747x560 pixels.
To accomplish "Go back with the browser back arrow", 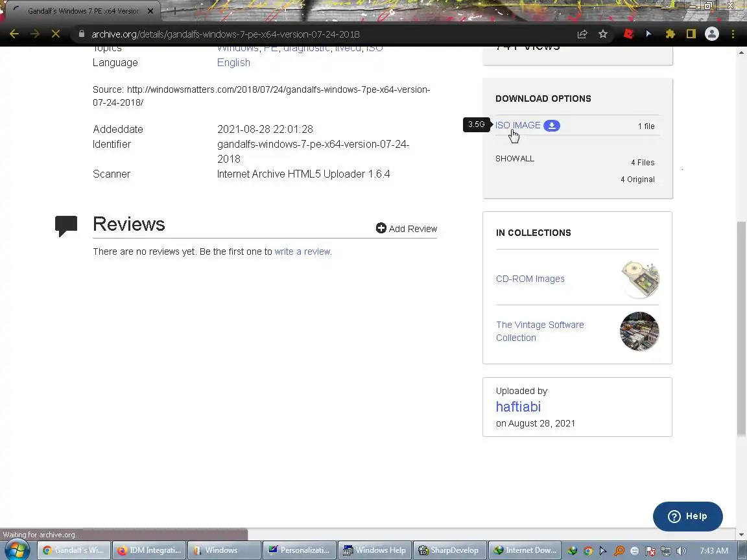I will tap(14, 34).
